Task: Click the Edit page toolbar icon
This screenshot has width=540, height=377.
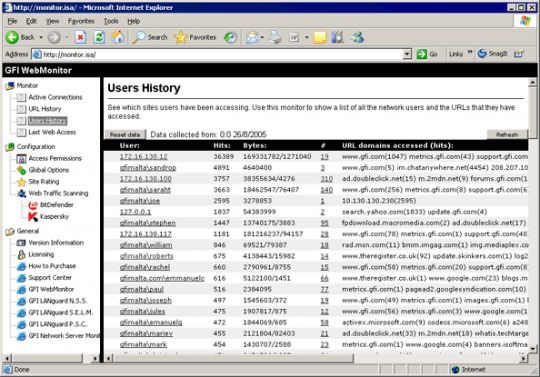Action: pyautogui.click(x=294, y=37)
